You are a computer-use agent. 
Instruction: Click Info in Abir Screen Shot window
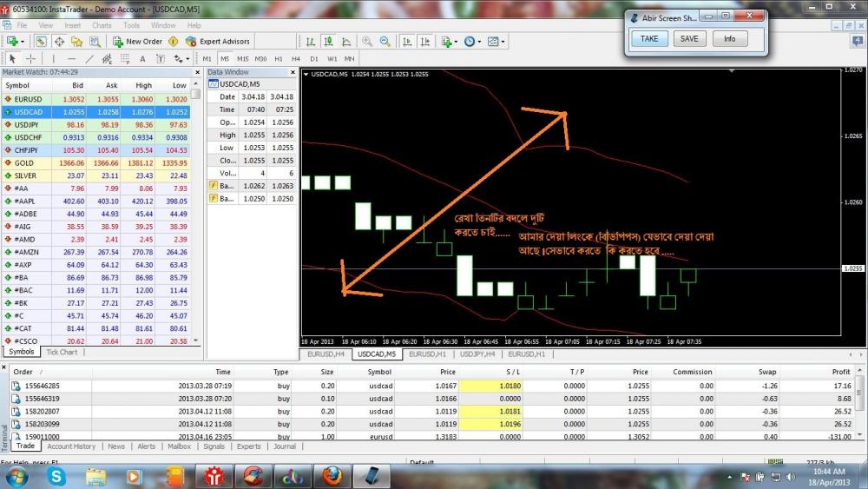[730, 39]
